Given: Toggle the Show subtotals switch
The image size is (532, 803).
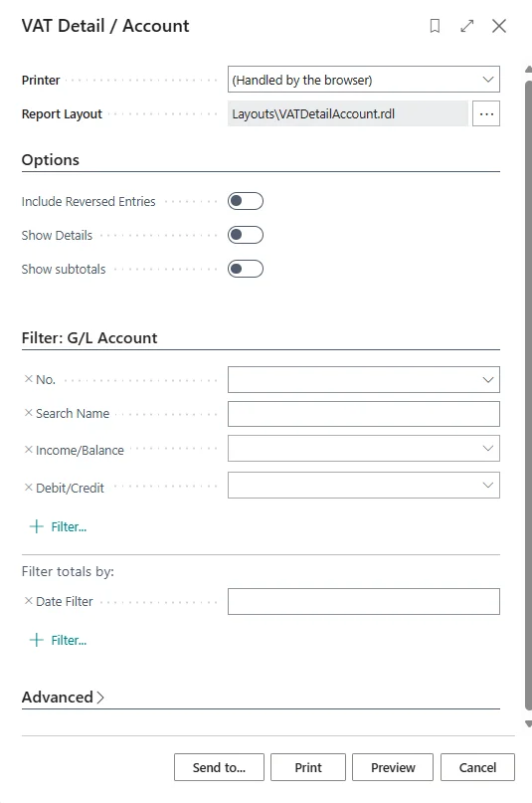Looking at the screenshot, I should click(246, 269).
